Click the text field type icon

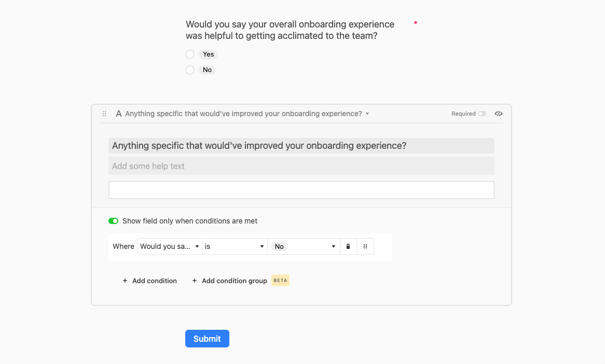(119, 114)
